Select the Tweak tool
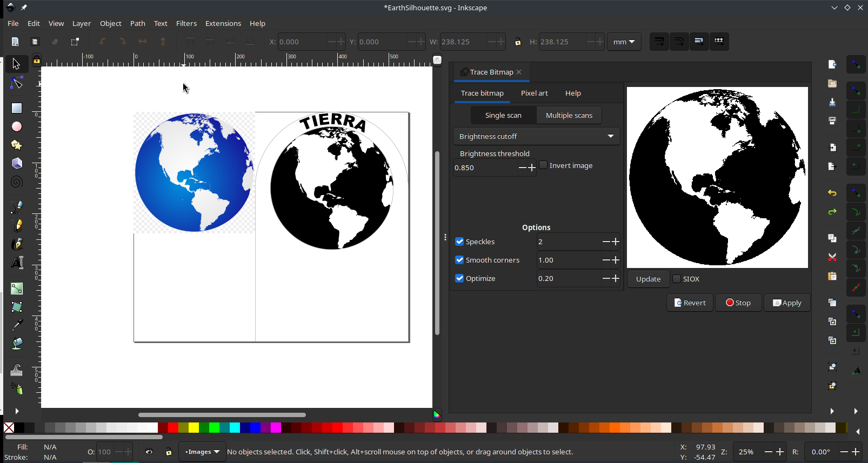This screenshot has height=463, width=868. (x=17, y=370)
